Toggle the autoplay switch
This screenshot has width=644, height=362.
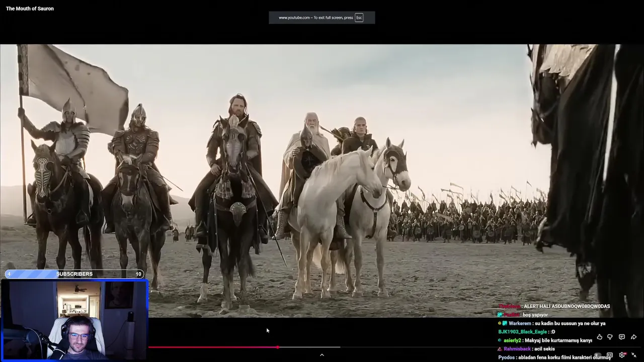598,355
